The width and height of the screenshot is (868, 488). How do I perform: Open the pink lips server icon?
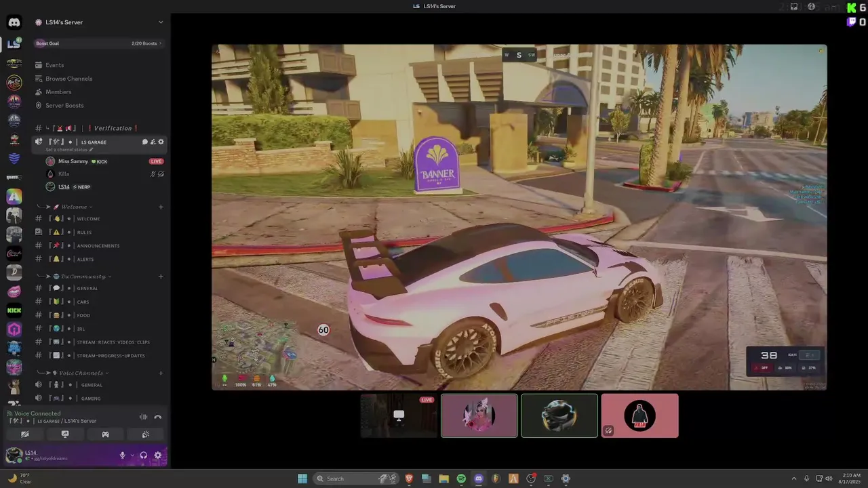pyautogui.click(x=14, y=291)
